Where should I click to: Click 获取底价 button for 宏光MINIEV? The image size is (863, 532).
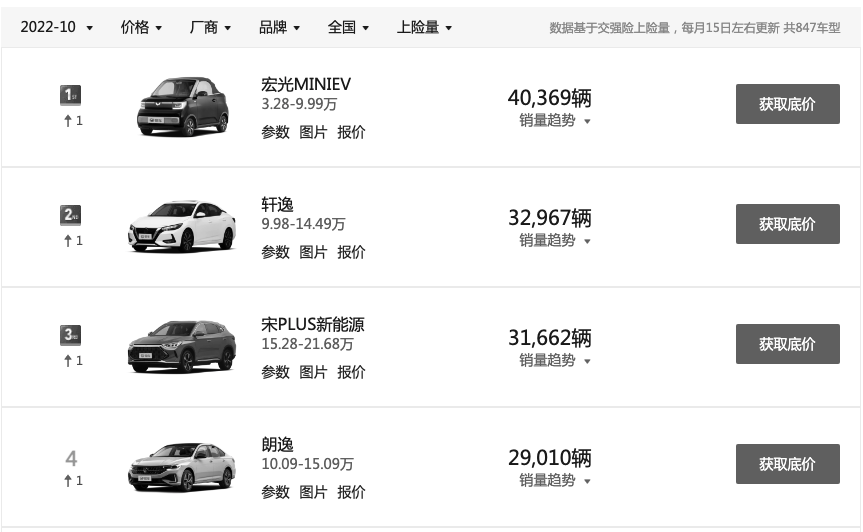tap(788, 104)
